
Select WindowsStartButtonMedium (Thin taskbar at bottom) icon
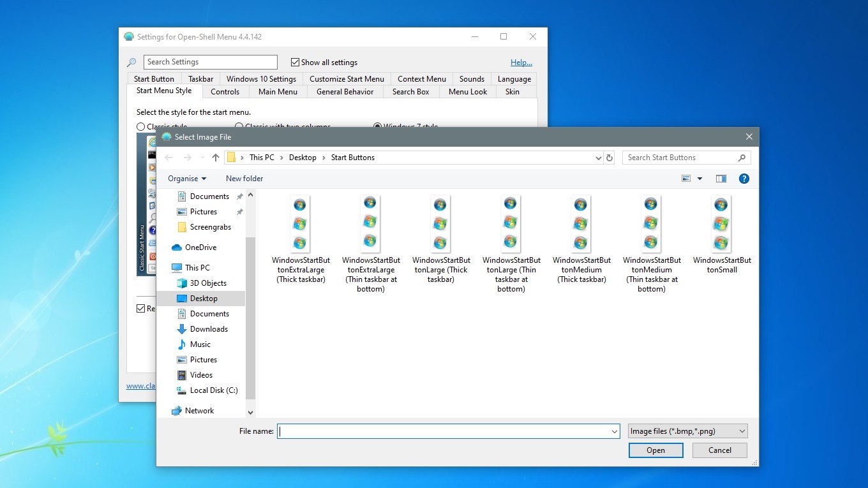point(651,224)
